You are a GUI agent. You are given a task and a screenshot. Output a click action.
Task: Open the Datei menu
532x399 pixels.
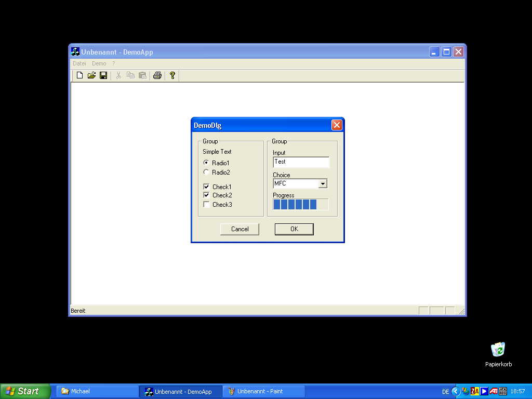coord(79,63)
